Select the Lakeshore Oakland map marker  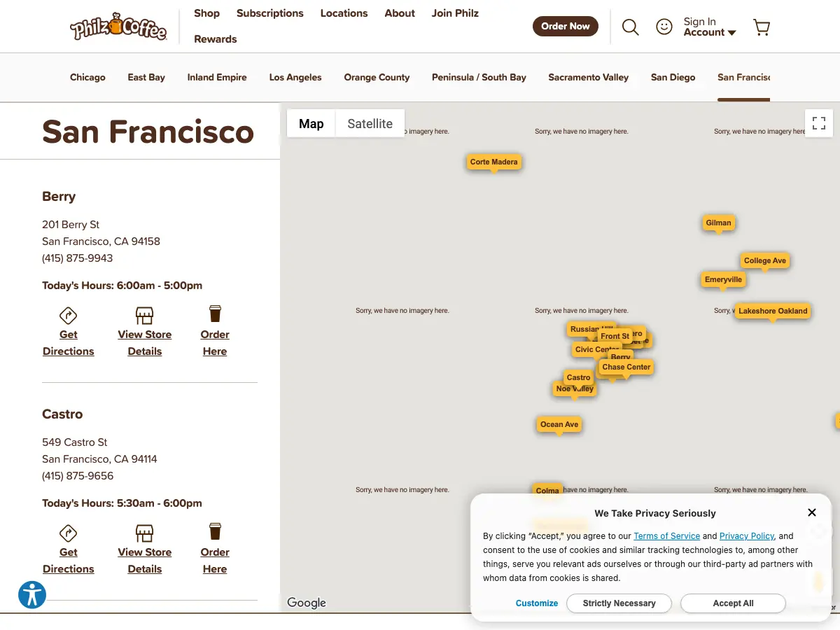(x=773, y=311)
